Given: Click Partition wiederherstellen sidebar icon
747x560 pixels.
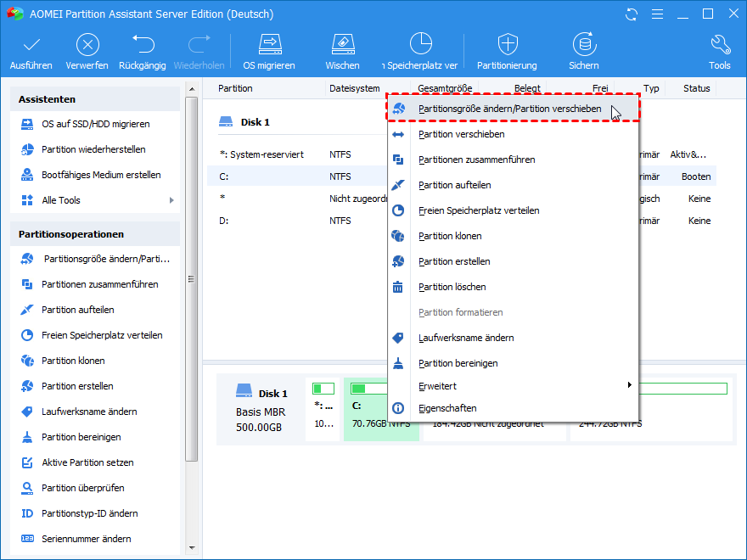Looking at the screenshot, I should click(x=27, y=149).
